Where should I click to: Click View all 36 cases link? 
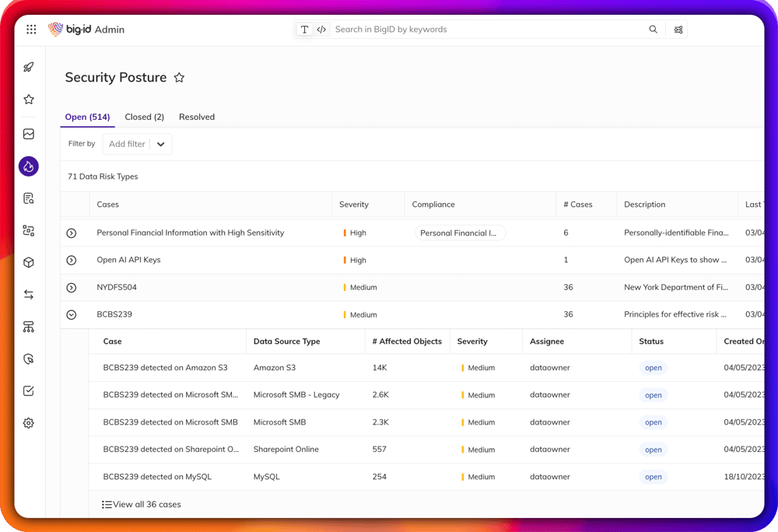142,504
